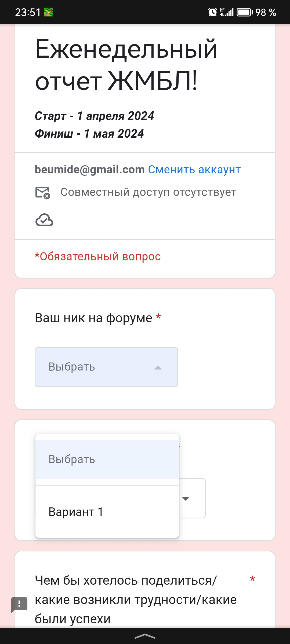
Task: Tap the mobile signal strength icon
Action: coord(227,12)
